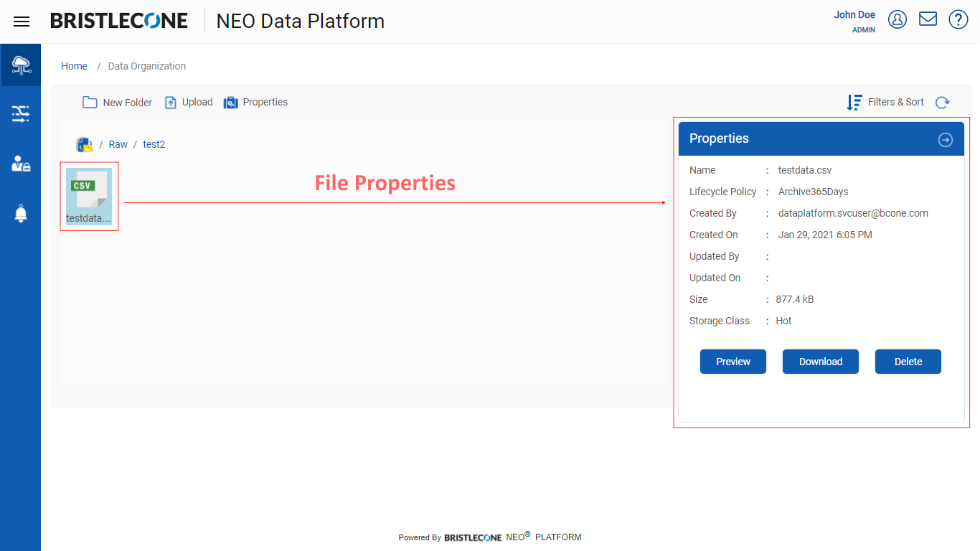Go to test2 folder in path
This screenshot has height=551, width=980.
pyautogui.click(x=154, y=144)
